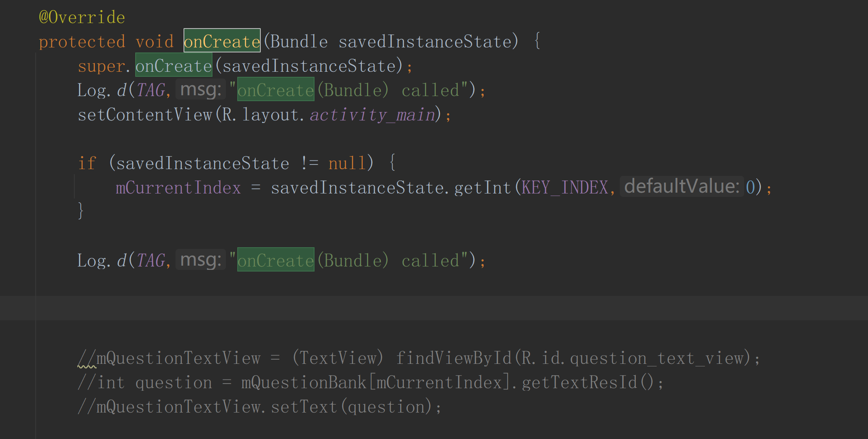Click the @Override annotation
The width and height of the screenshot is (868, 439).
coord(82,18)
